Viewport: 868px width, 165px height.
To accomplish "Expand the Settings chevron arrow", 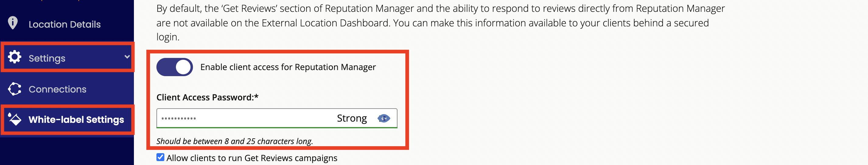I will [x=127, y=57].
